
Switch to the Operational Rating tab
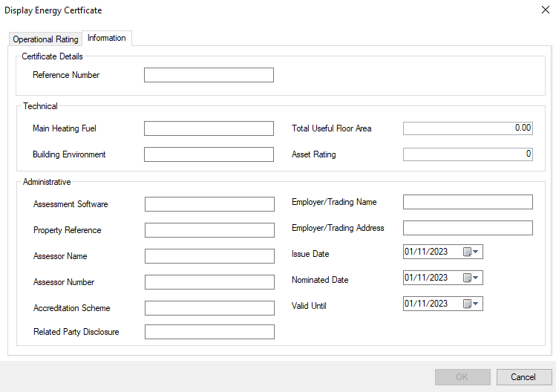(45, 39)
